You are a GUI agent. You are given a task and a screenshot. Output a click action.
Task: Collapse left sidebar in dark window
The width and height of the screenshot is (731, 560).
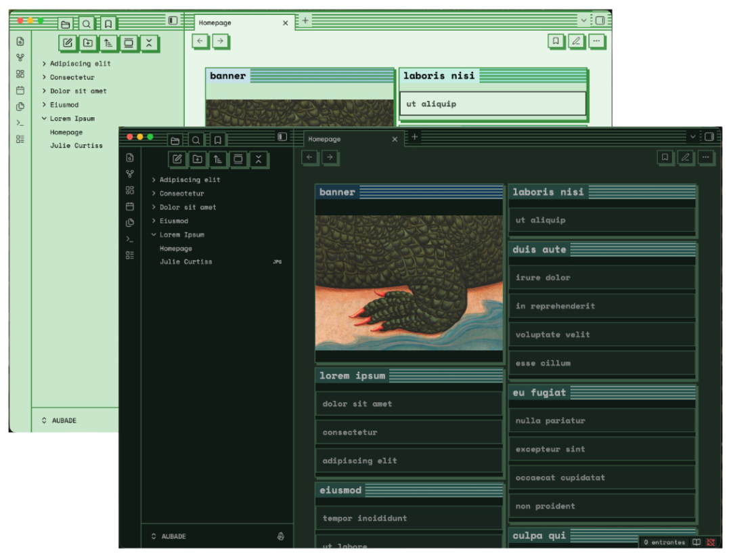(282, 137)
